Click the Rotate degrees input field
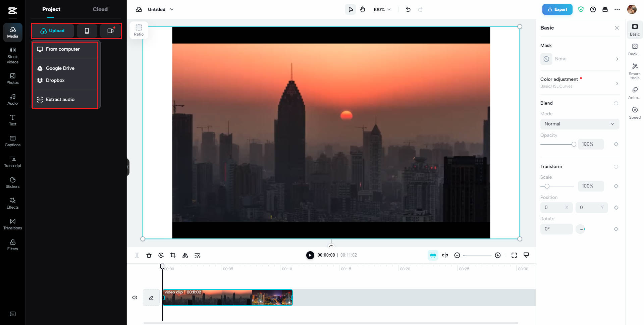This screenshot has width=644, height=325. [x=556, y=229]
